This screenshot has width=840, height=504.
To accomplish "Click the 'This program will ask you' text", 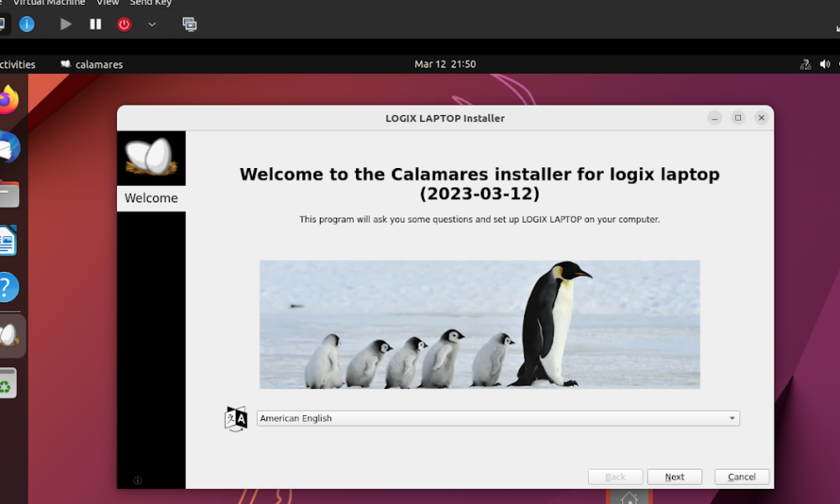I will click(480, 219).
